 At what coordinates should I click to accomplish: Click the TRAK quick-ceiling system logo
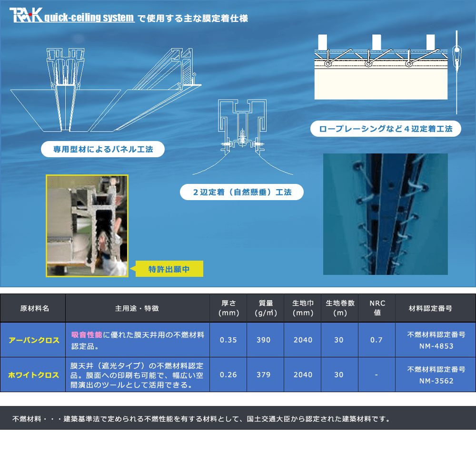tap(72, 16)
